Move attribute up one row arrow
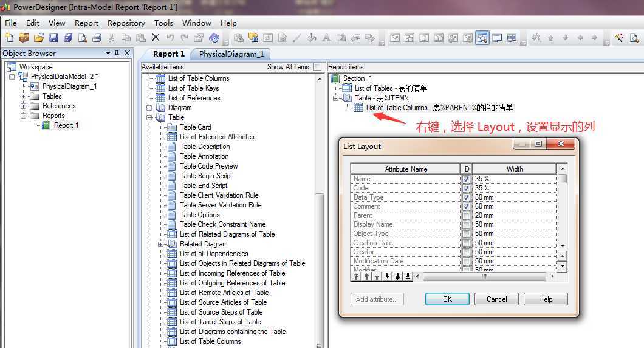 377,276
